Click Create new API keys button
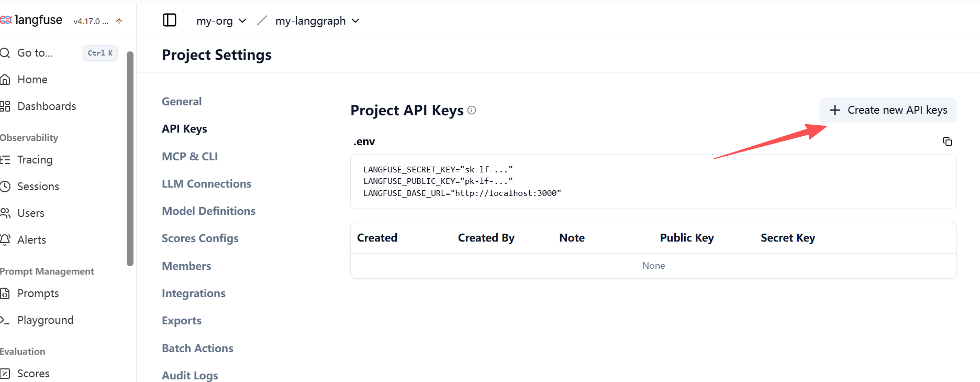Screen dimensions: 980x382 (x=888, y=110)
